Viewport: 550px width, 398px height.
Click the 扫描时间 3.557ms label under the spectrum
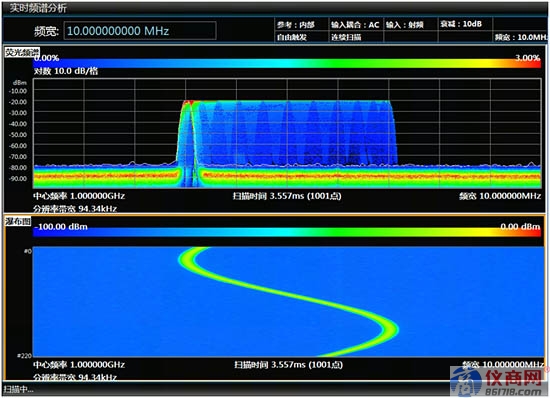pos(287,196)
